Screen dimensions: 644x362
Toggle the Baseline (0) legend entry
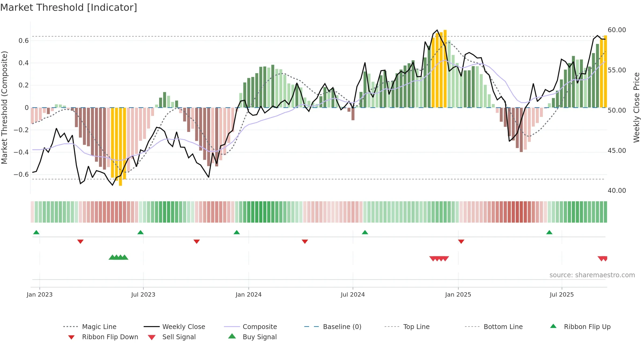coord(333,327)
